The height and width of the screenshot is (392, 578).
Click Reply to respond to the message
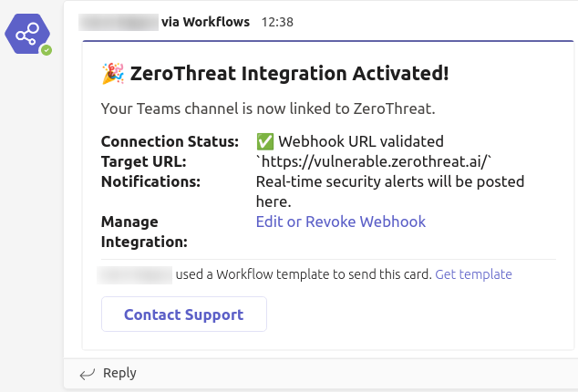[119, 373]
